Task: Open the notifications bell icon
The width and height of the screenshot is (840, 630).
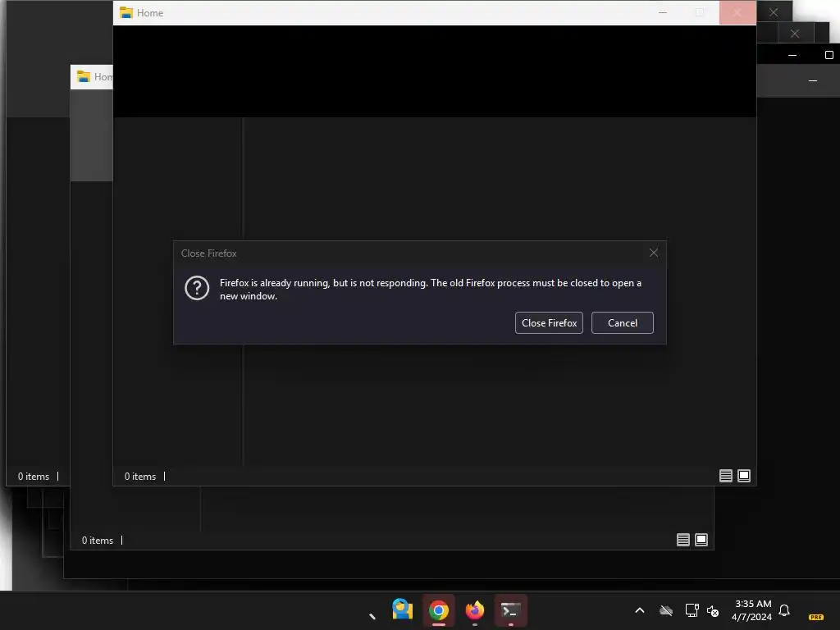Action: point(784,610)
